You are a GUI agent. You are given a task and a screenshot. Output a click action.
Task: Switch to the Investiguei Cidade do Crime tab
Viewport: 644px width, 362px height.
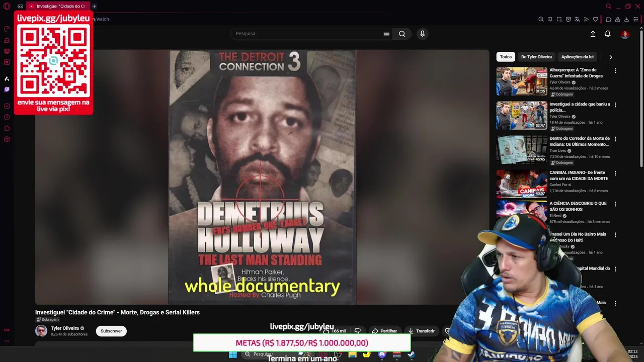(x=57, y=6)
